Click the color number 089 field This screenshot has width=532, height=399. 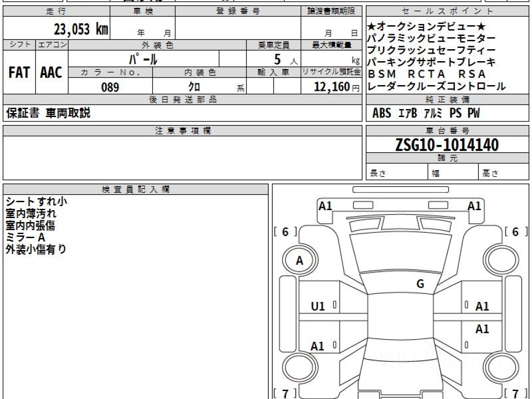click(x=110, y=86)
